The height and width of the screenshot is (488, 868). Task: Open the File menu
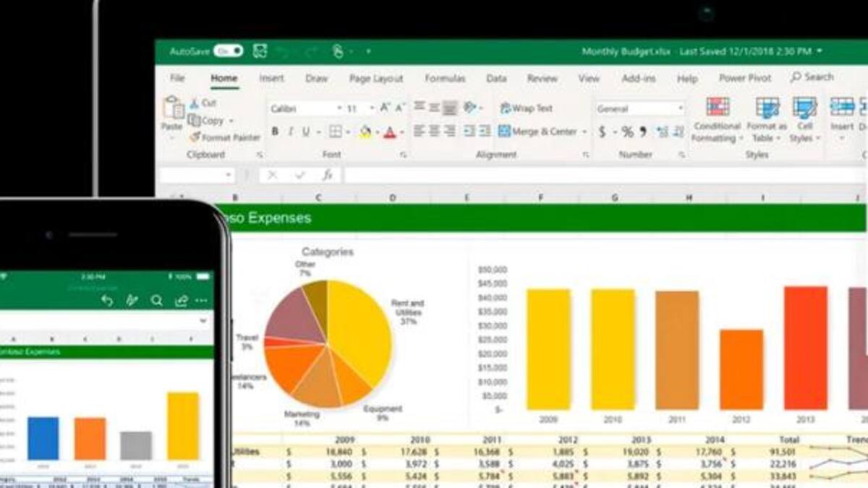177,78
